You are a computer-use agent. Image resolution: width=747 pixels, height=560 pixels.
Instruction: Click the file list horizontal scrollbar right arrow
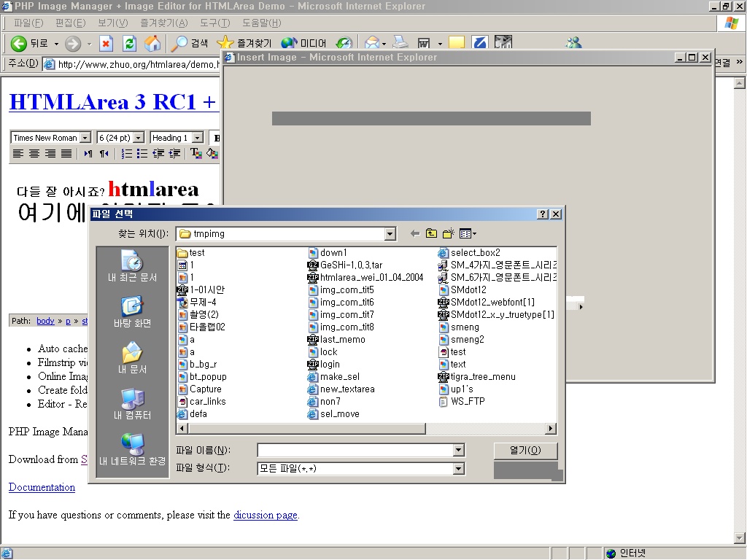coord(551,429)
